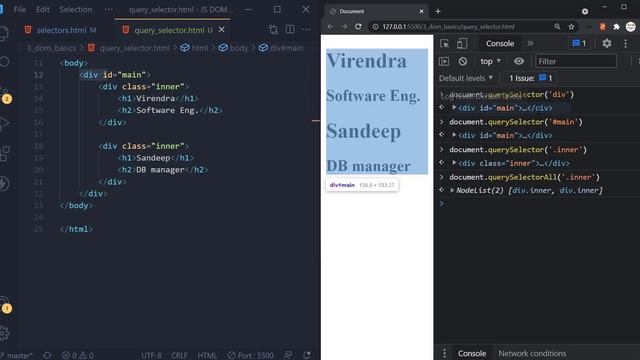The width and height of the screenshot is (640, 360).
Task: Open Run and Debug view
Action: (x=4, y=123)
